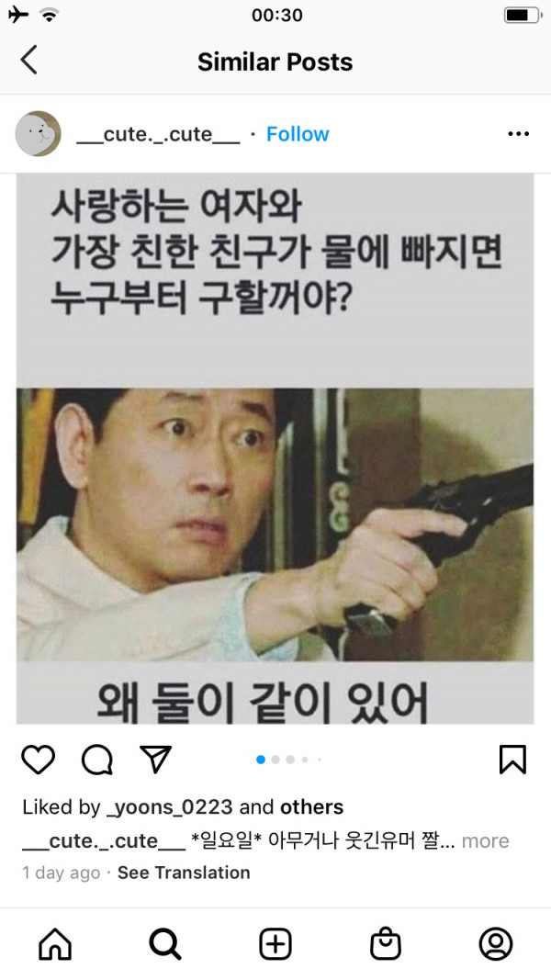Jump to second carousel dot

coord(275,760)
